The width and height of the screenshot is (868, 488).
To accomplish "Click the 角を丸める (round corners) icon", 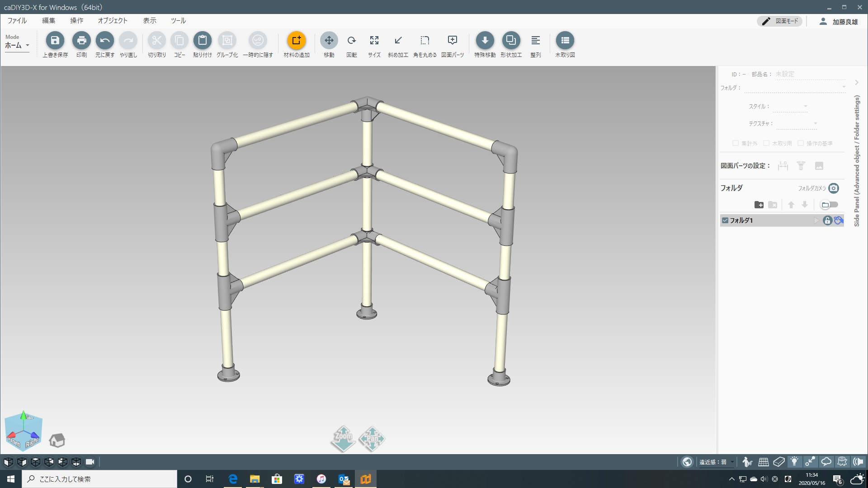I will (425, 41).
